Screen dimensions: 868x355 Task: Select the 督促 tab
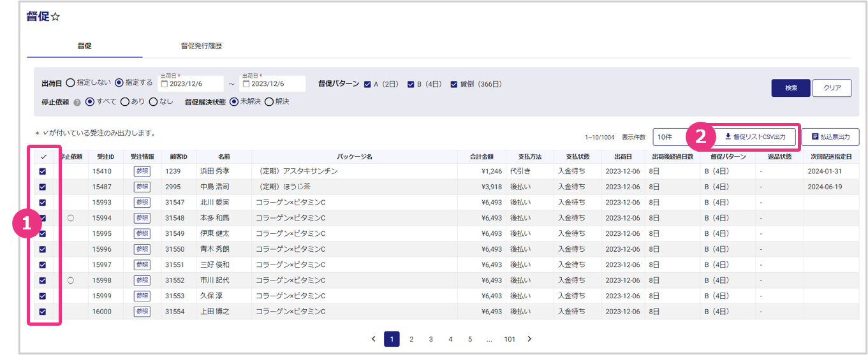84,47
